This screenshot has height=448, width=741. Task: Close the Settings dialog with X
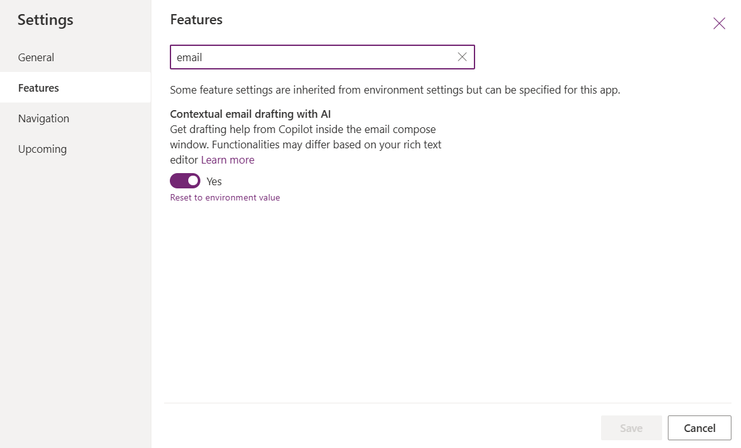click(x=719, y=23)
